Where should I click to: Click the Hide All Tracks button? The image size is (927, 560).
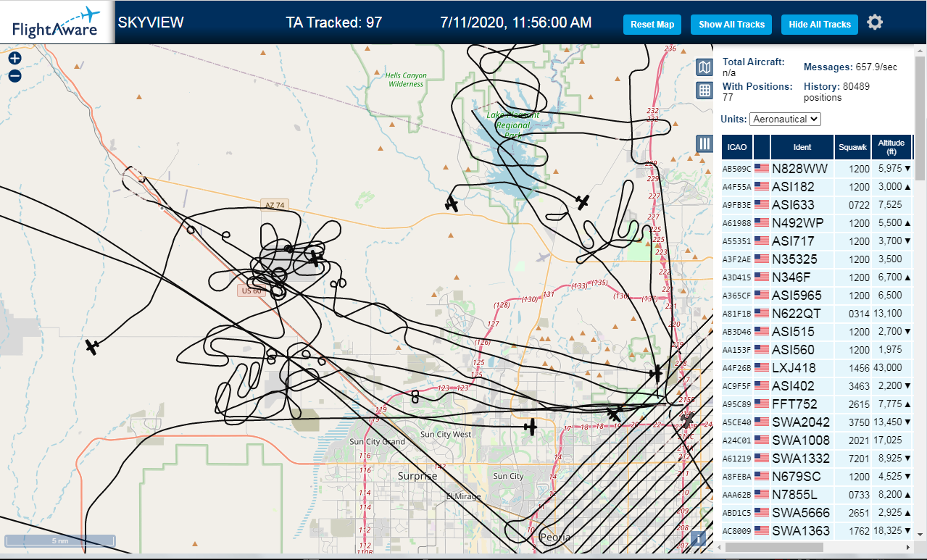point(820,24)
